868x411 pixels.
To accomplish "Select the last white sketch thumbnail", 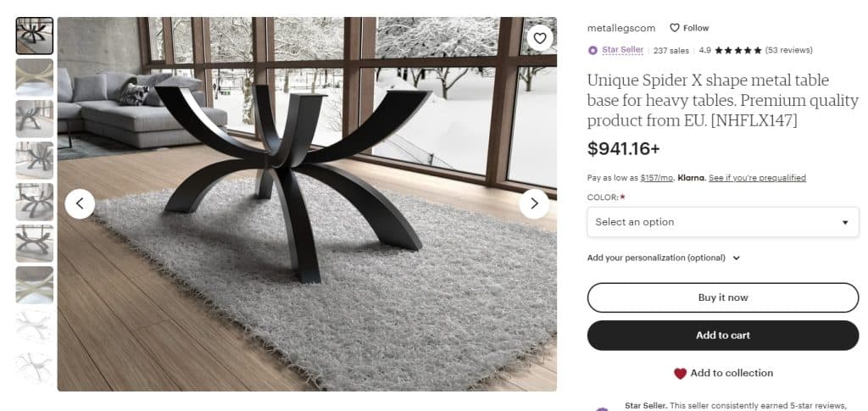I will [34, 368].
